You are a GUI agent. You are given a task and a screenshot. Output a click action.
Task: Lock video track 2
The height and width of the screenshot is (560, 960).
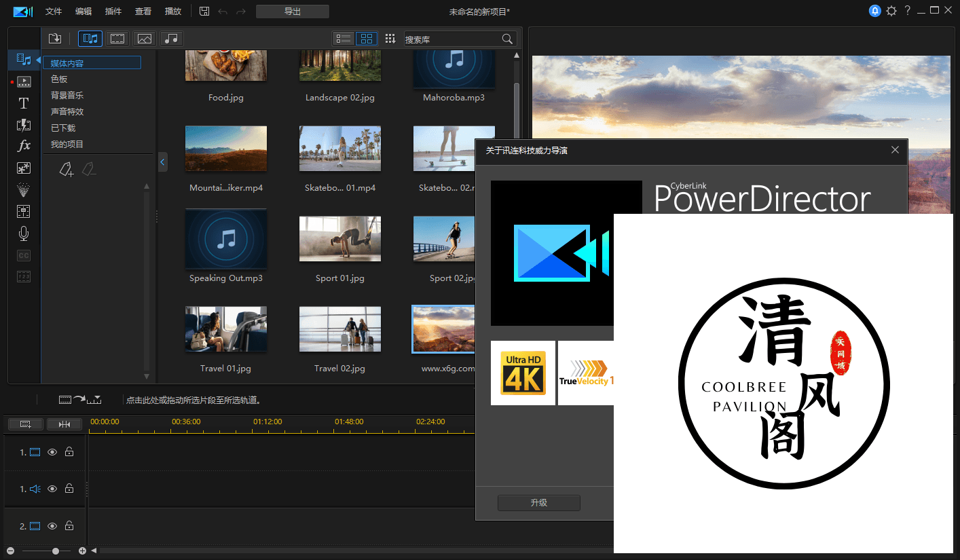click(x=69, y=526)
